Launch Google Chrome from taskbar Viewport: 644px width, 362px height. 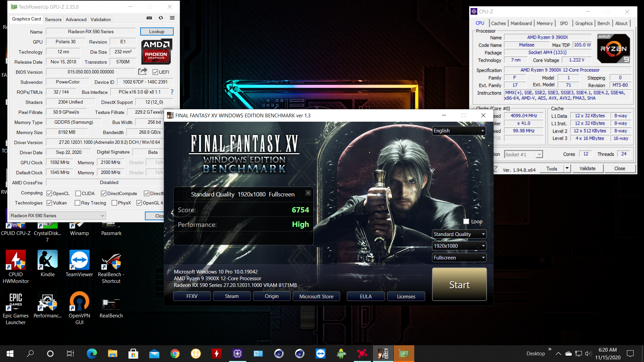pos(175,354)
